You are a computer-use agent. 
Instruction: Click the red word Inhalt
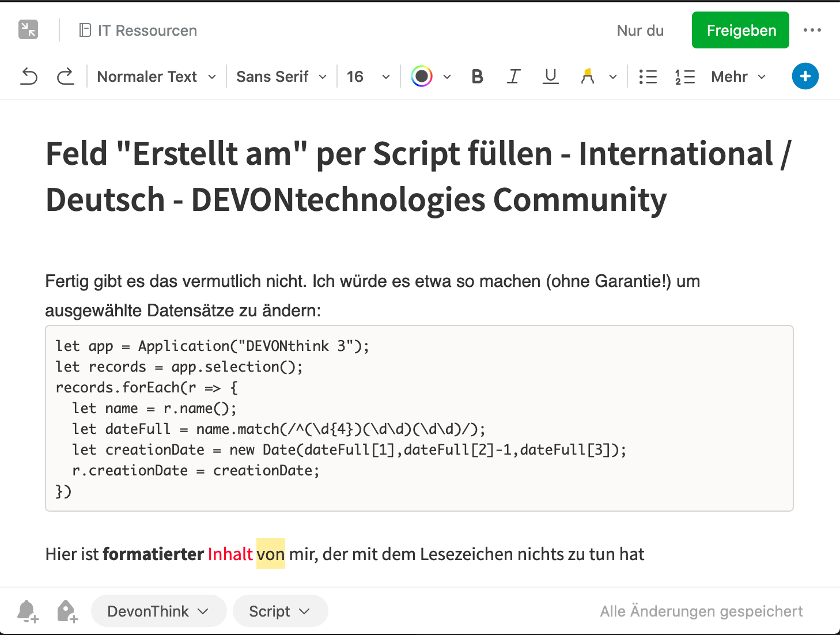pyautogui.click(x=230, y=554)
